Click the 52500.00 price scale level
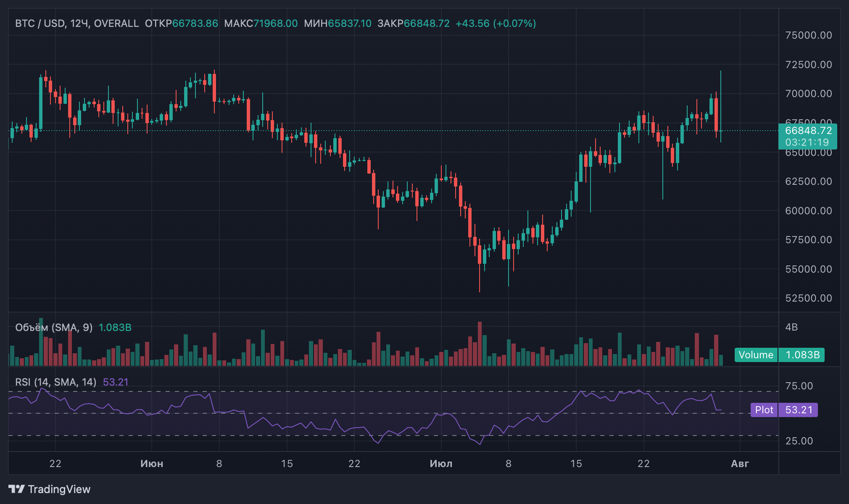849x504 pixels. pos(809,298)
